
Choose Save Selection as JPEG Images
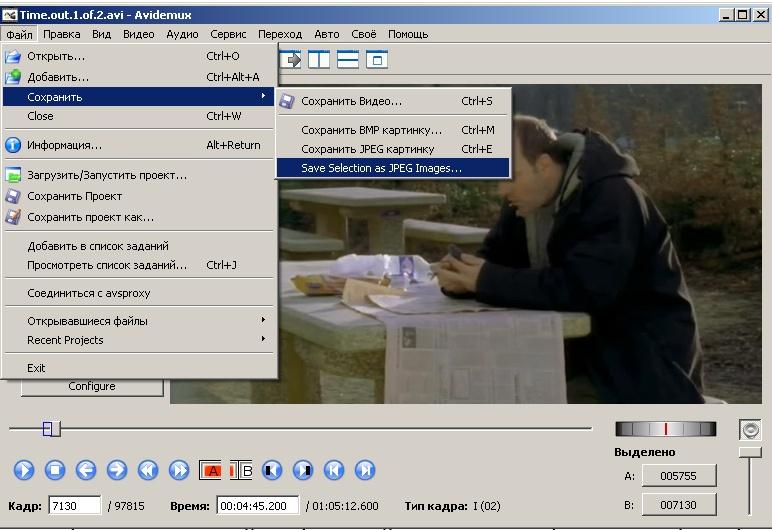pos(393,168)
